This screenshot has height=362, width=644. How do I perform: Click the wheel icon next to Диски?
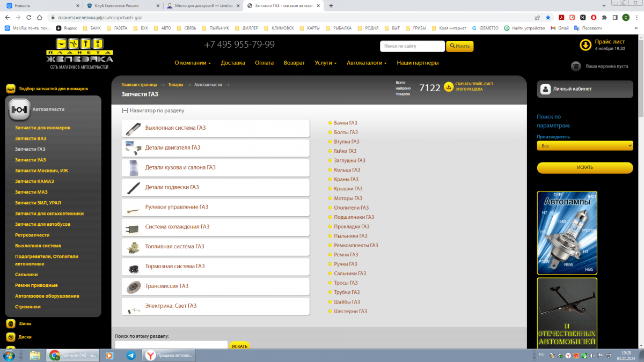coord(10,337)
